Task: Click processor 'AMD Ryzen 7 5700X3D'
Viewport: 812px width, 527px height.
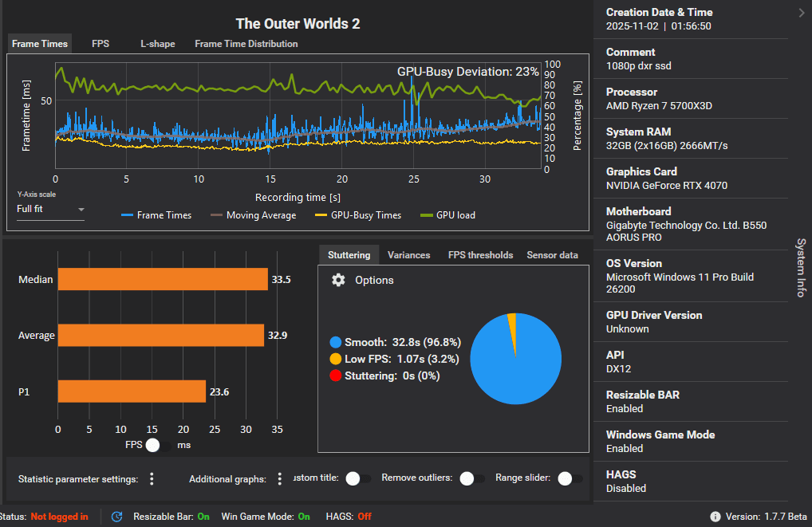Action: (x=659, y=105)
